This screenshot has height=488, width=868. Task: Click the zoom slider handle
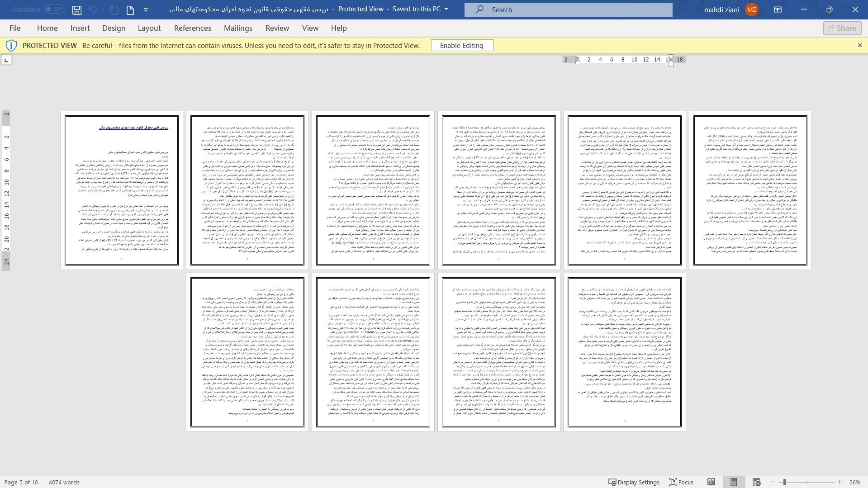click(x=785, y=482)
